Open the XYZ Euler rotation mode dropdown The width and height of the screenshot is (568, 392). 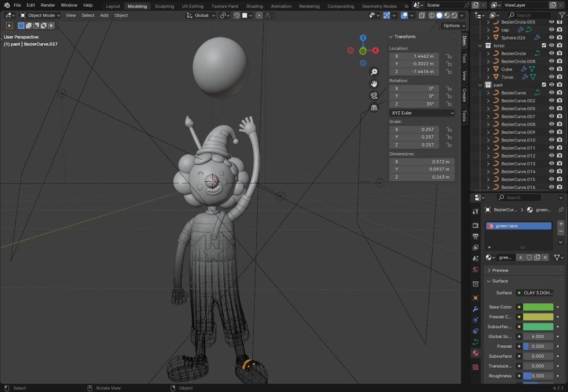(421, 113)
